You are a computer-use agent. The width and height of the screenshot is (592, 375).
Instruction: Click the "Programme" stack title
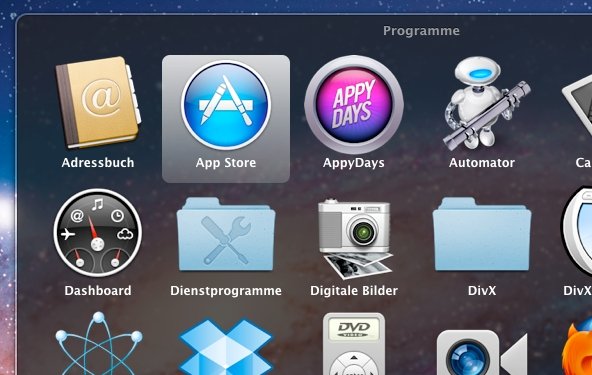click(x=421, y=31)
